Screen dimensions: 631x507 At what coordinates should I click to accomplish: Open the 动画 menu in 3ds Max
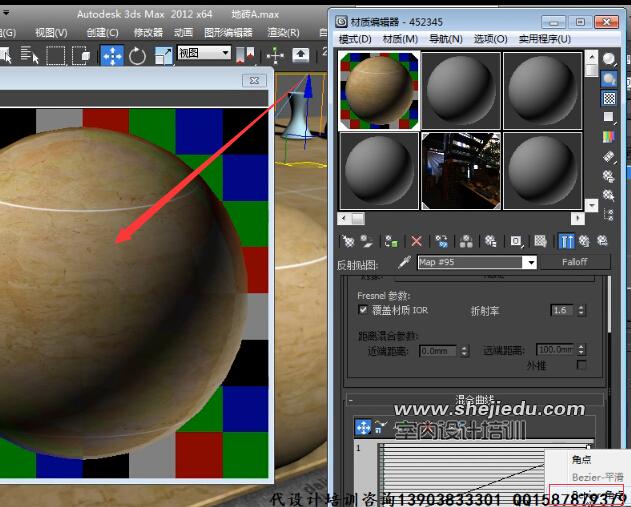pyautogui.click(x=184, y=33)
